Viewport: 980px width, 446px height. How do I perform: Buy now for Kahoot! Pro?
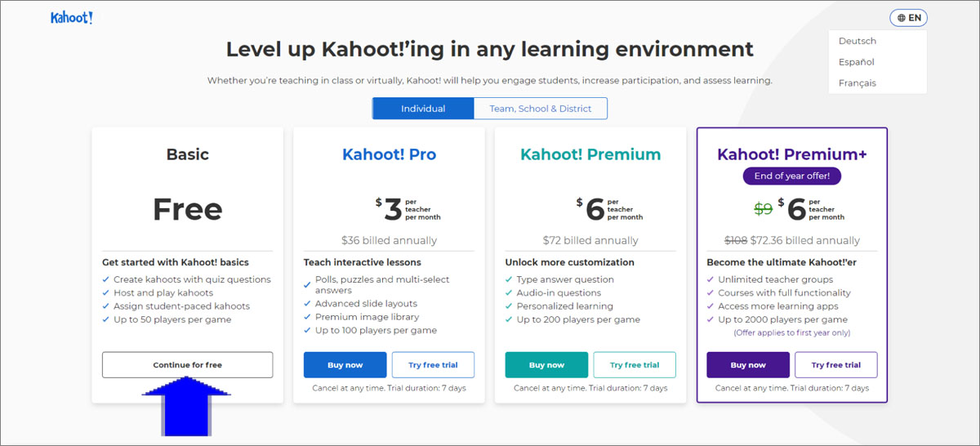tap(345, 365)
